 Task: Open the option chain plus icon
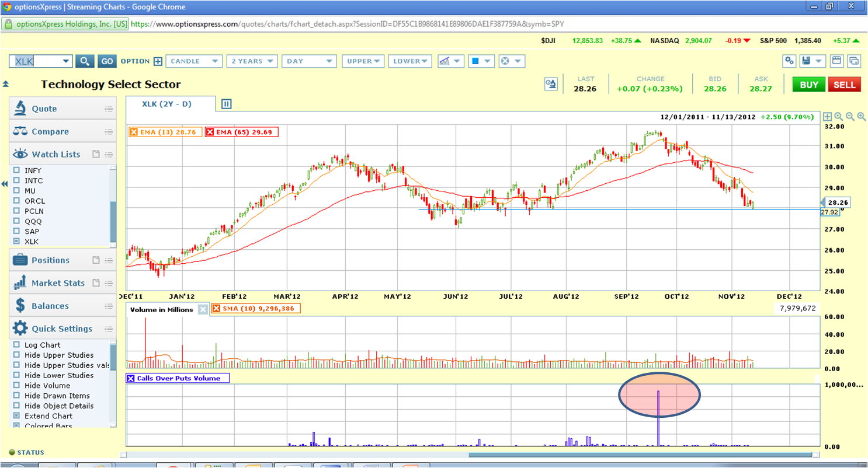click(x=158, y=61)
